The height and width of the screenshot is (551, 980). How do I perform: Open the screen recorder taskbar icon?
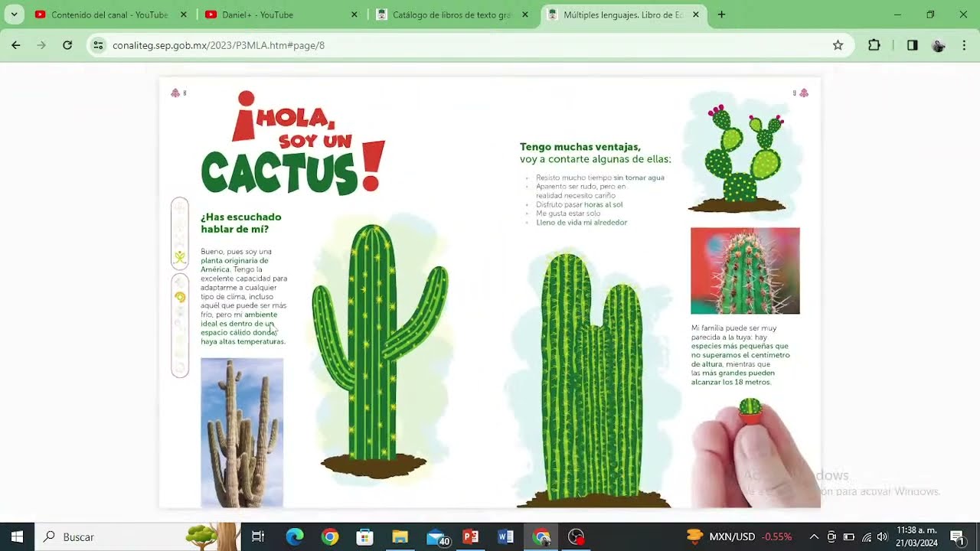(x=577, y=536)
